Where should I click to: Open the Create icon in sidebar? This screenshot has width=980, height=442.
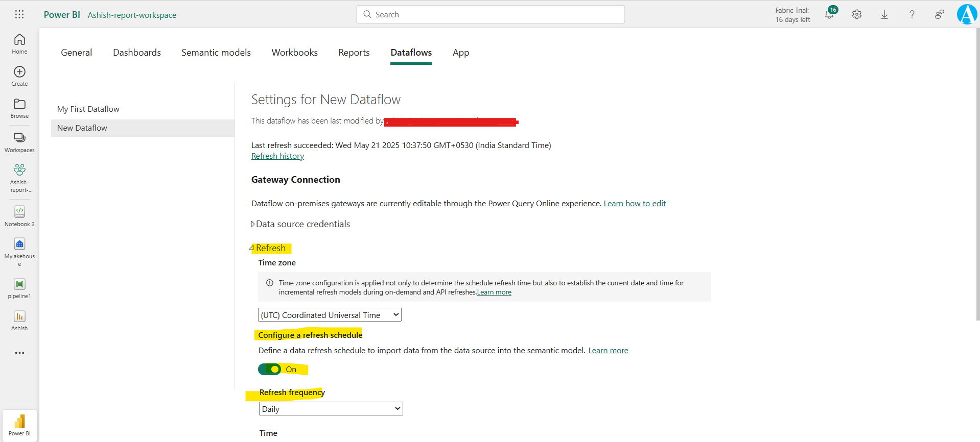click(19, 76)
